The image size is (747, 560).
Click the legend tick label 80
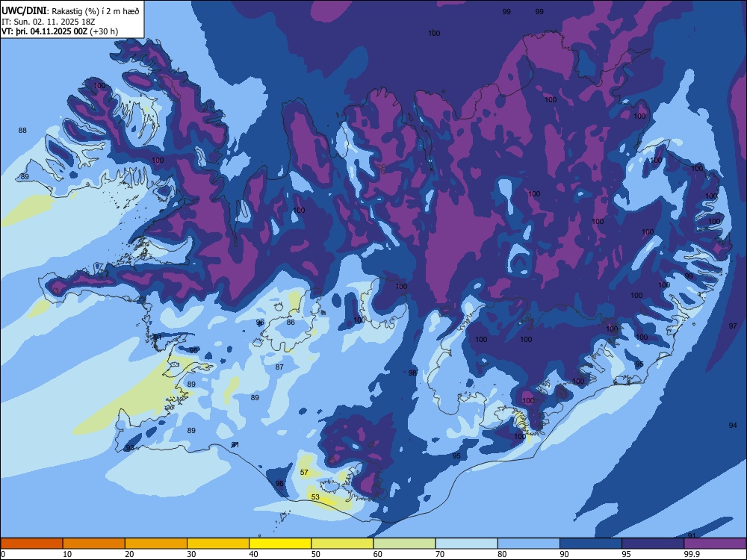click(x=503, y=554)
